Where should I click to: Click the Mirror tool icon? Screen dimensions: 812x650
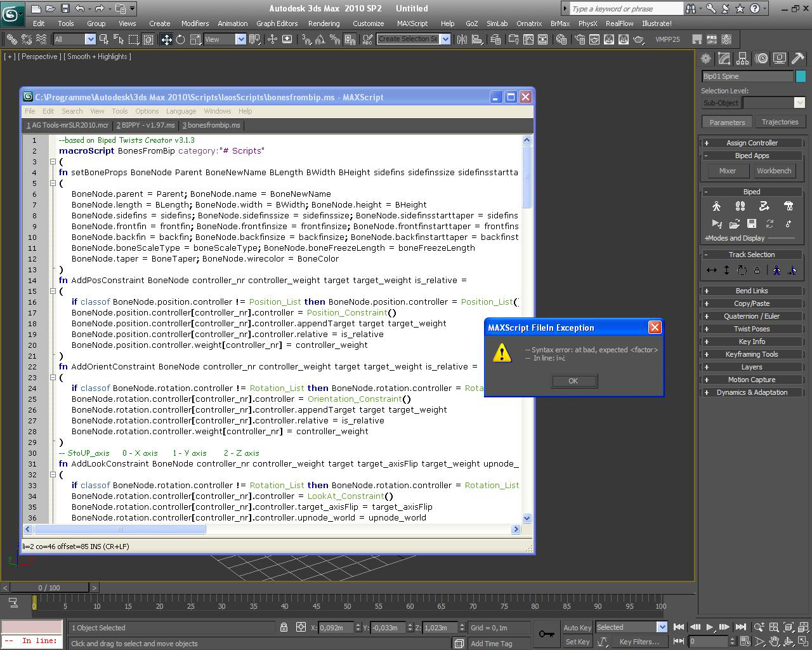tap(462, 39)
